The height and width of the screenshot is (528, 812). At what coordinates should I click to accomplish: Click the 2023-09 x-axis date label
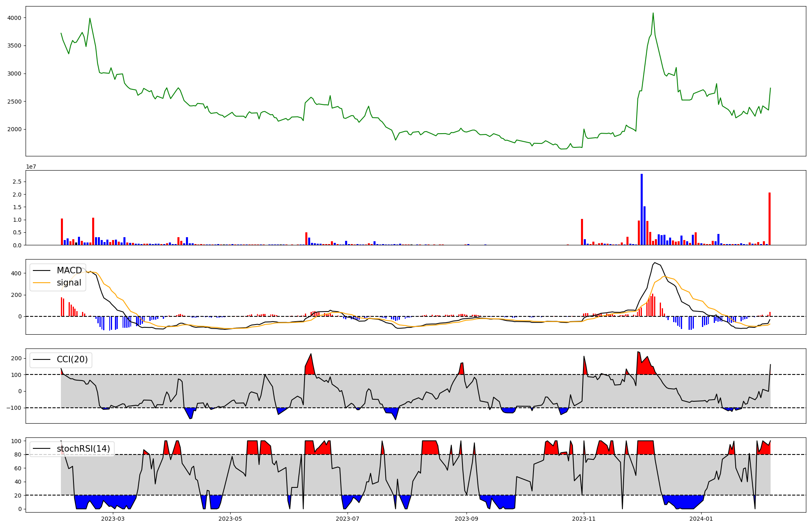tap(466, 519)
